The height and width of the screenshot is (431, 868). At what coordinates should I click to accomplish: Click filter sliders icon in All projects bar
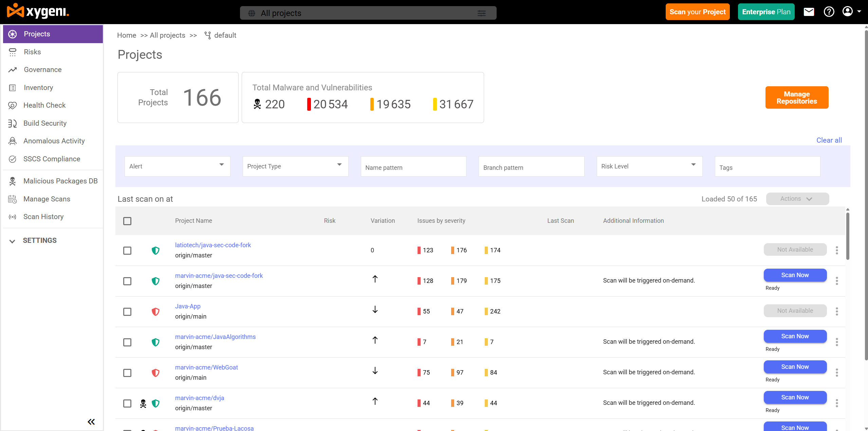click(481, 13)
